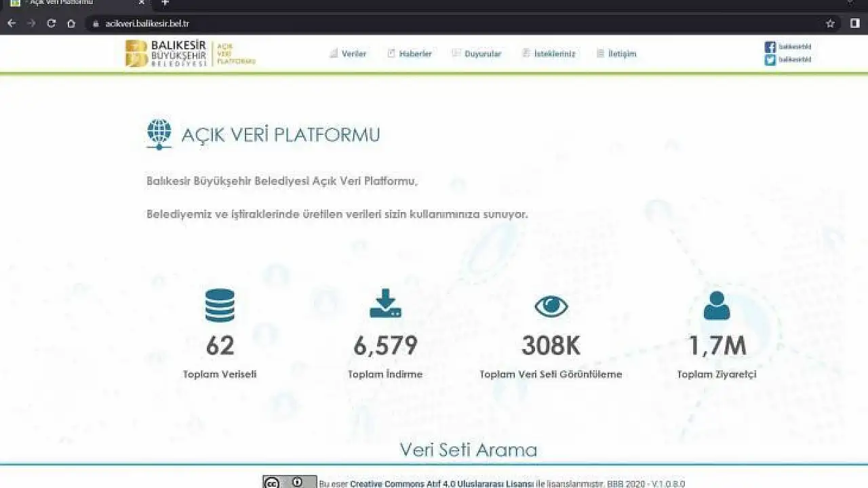
Task: Open the Creative Commons Atıf 4.0 license link
Action: pyautogui.click(x=442, y=484)
